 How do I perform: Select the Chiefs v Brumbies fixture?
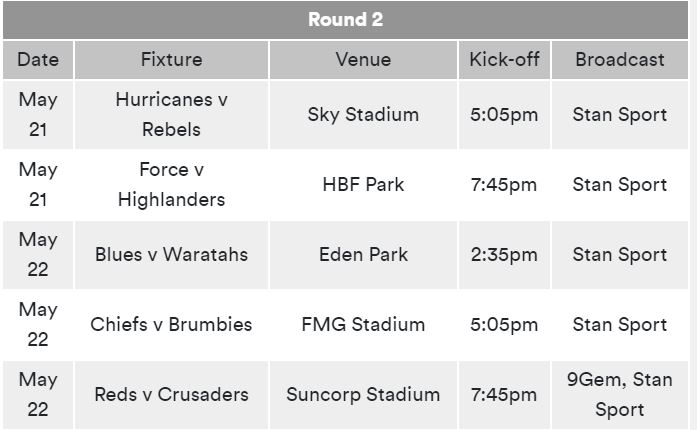171,325
